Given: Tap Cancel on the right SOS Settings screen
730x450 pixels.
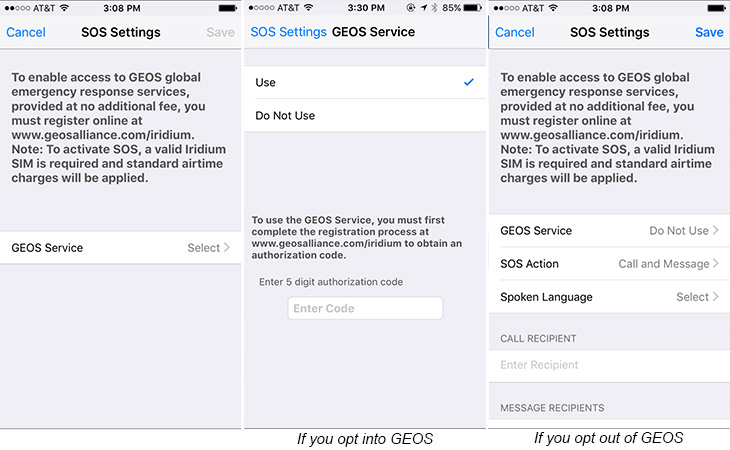Looking at the screenshot, I should click(x=515, y=32).
